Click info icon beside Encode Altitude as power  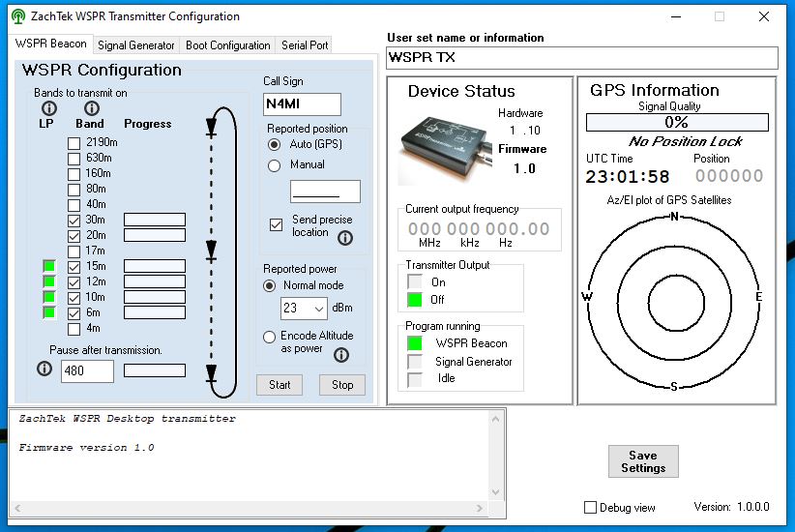341,355
